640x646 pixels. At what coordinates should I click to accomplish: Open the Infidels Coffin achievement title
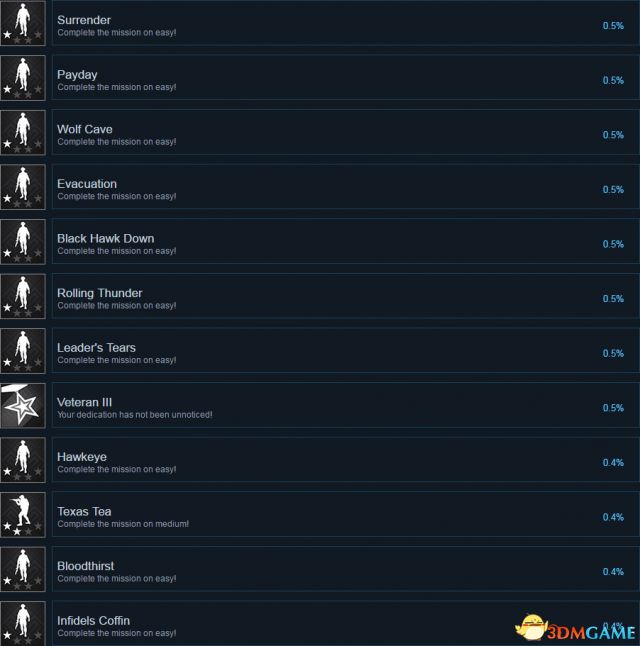(x=94, y=620)
